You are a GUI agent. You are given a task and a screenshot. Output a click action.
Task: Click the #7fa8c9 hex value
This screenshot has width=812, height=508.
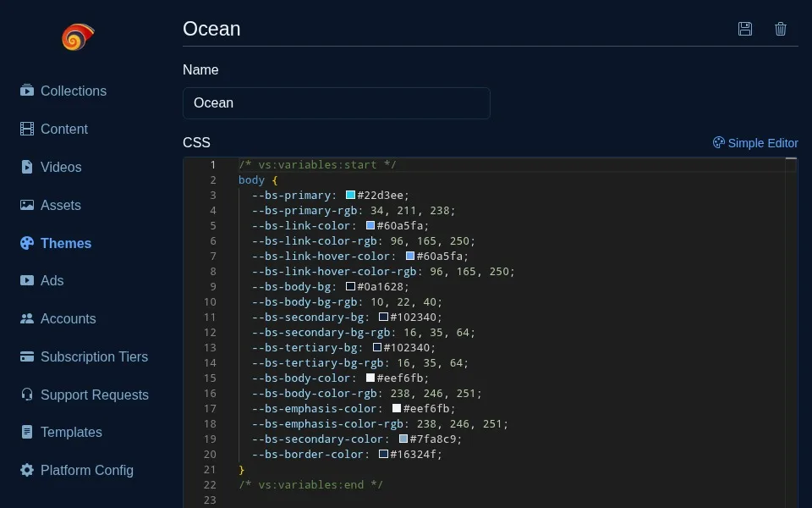(x=433, y=439)
